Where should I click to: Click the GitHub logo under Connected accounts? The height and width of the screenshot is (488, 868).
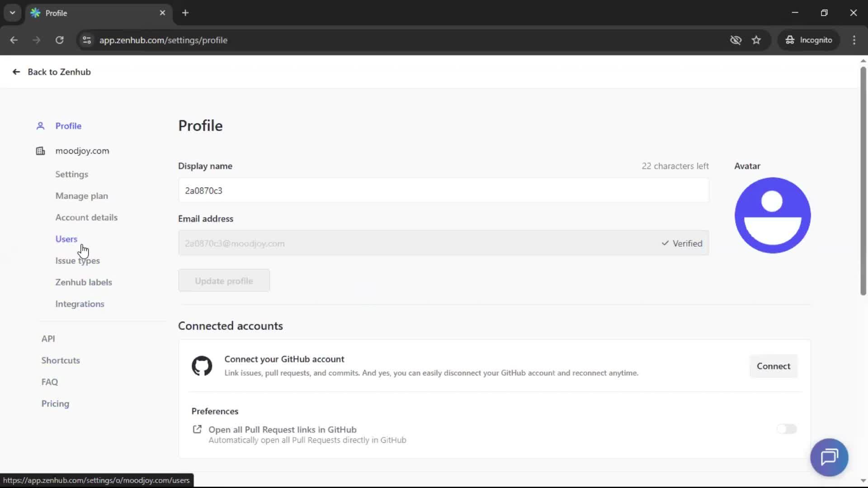pyautogui.click(x=202, y=366)
